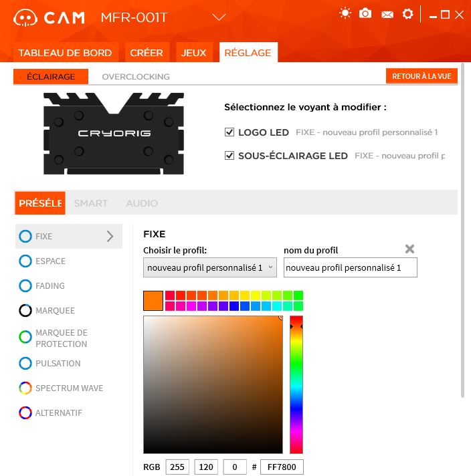
Task: Open the OVERCLOCKING sub-tab
Action: pyautogui.click(x=136, y=76)
